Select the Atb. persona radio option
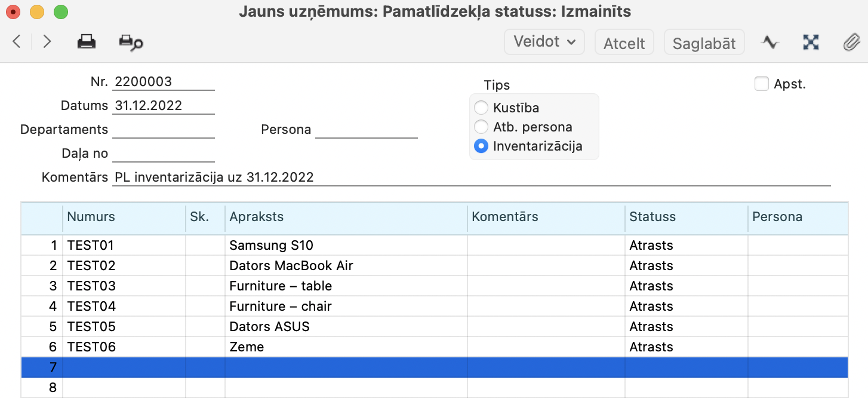 coord(481,127)
